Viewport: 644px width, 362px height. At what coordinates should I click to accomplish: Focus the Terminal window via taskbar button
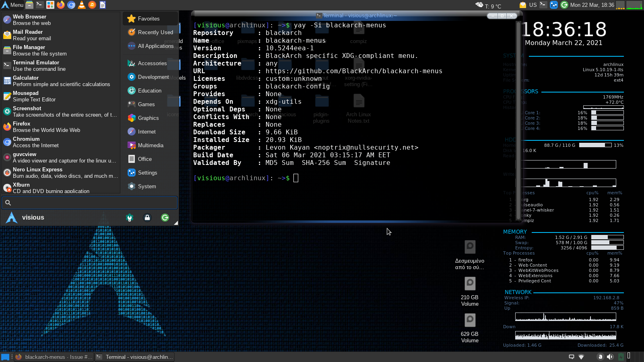tap(134, 357)
